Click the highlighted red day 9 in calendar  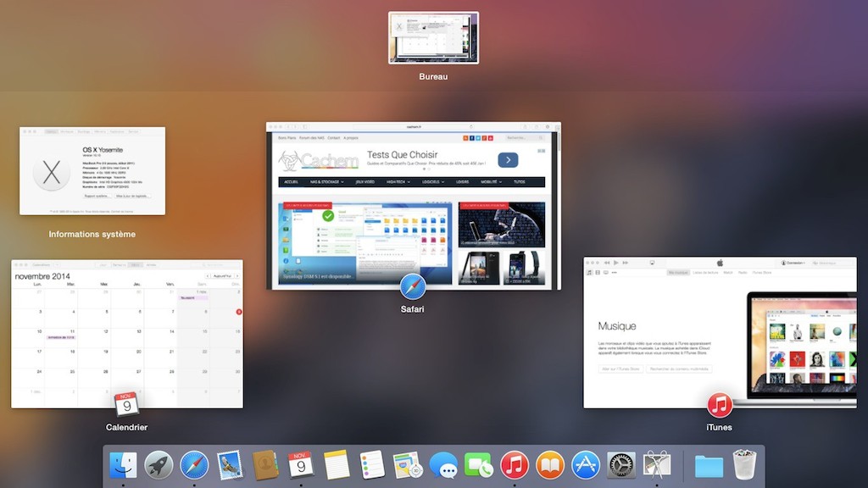coord(239,312)
